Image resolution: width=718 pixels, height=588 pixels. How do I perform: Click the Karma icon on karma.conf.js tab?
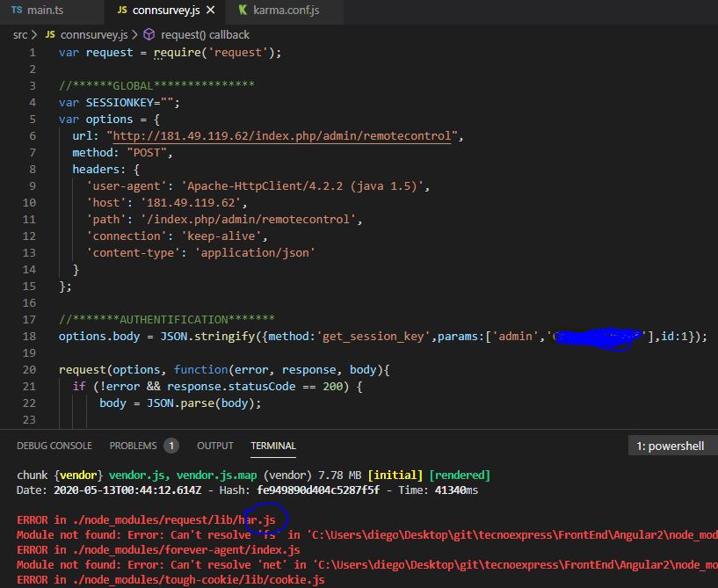click(243, 11)
